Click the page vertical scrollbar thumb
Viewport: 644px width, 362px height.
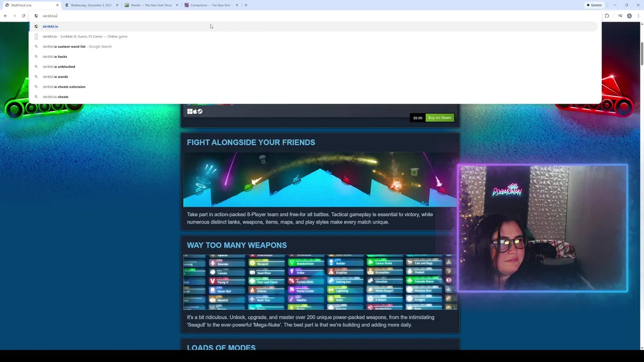[x=641, y=54]
